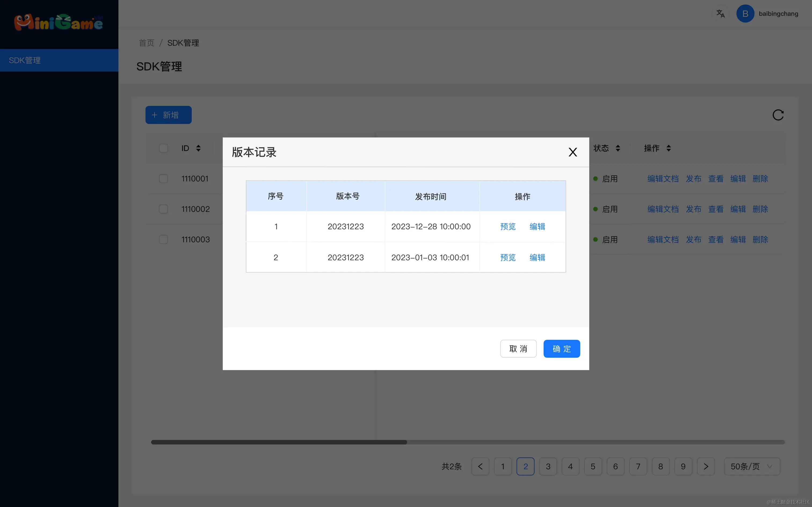
Task: Close the 版本记录 dialog
Action: 573,152
